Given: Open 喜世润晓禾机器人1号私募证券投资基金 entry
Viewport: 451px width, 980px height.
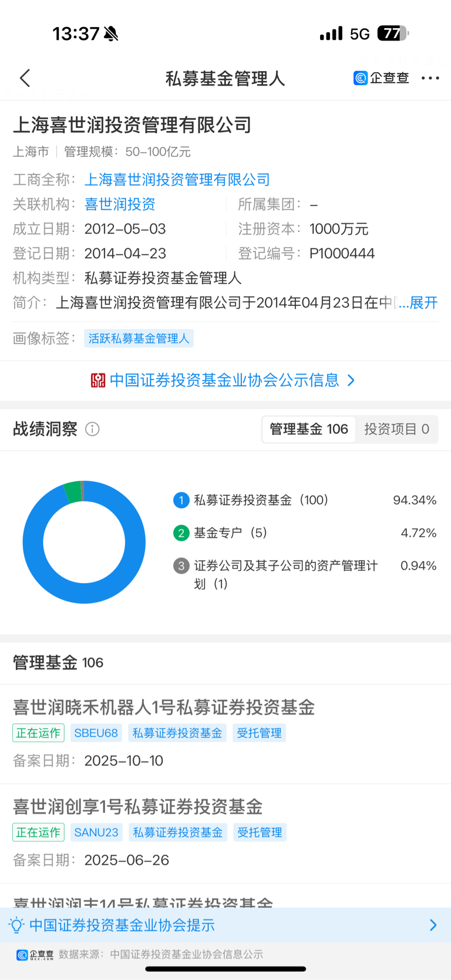Looking at the screenshot, I should 164,708.
